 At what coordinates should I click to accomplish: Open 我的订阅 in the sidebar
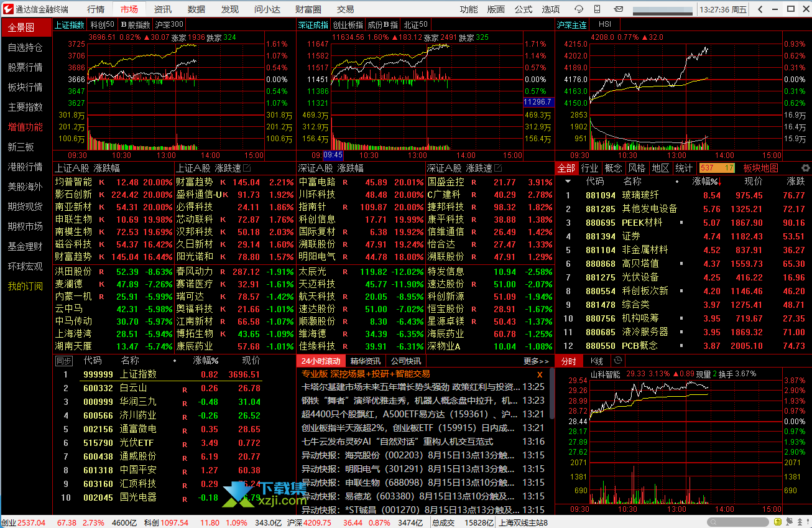coord(25,286)
